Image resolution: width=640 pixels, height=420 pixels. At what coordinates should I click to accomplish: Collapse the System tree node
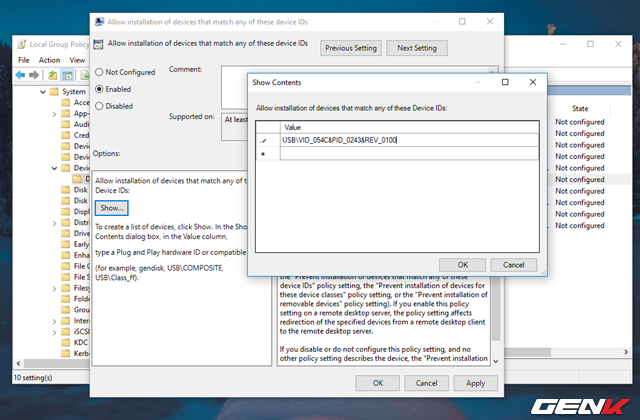tap(41, 92)
